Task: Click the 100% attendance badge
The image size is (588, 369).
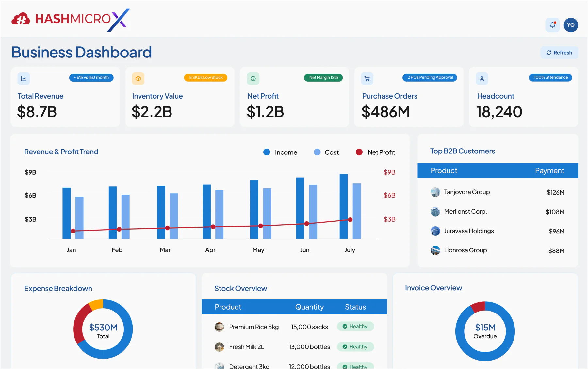Action: coord(550,78)
